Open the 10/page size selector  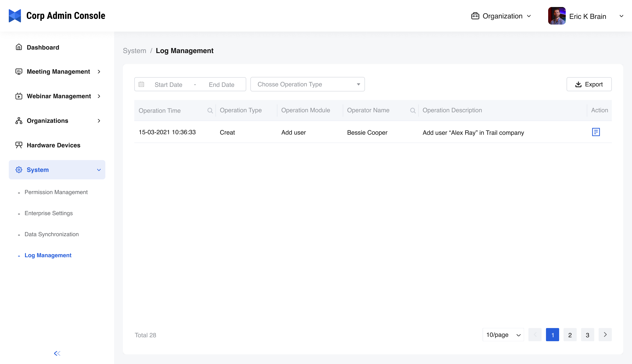coord(503,335)
